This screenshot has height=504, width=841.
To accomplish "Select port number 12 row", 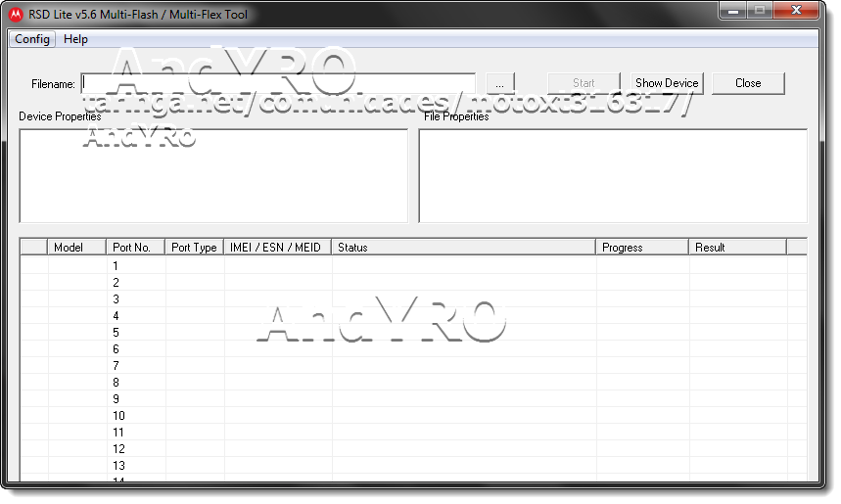I will tap(413, 449).
